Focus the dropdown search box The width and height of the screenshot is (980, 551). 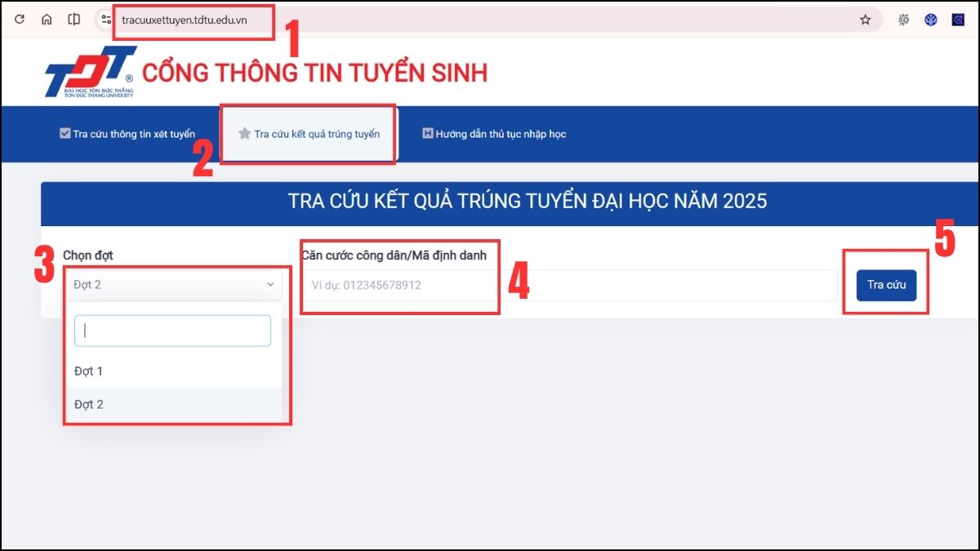172,331
